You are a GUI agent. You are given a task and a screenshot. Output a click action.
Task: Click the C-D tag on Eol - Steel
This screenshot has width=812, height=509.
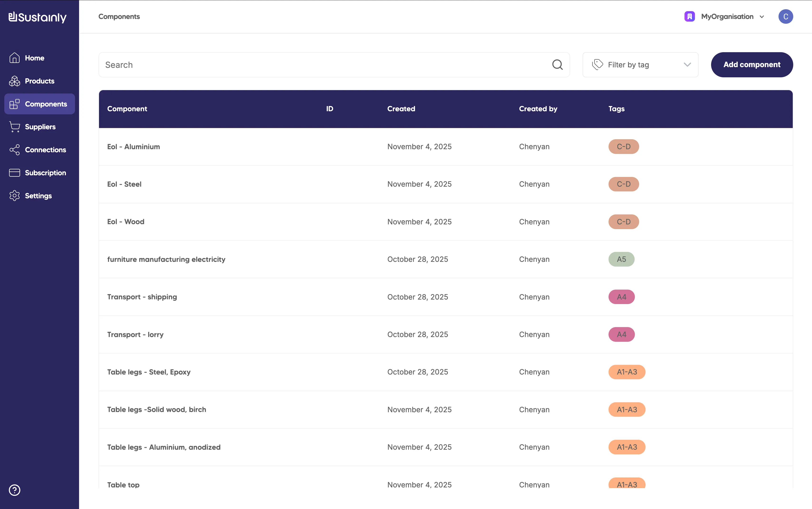623,184
